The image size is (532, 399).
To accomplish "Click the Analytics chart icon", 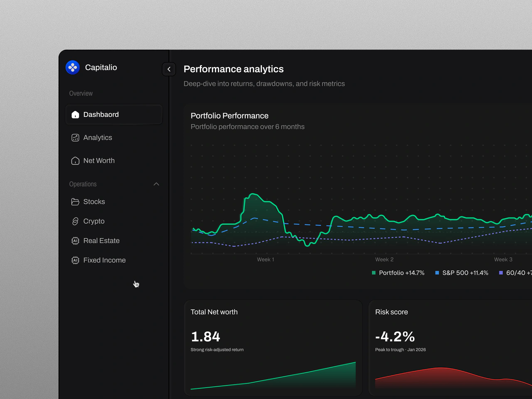I will coord(75,138).
